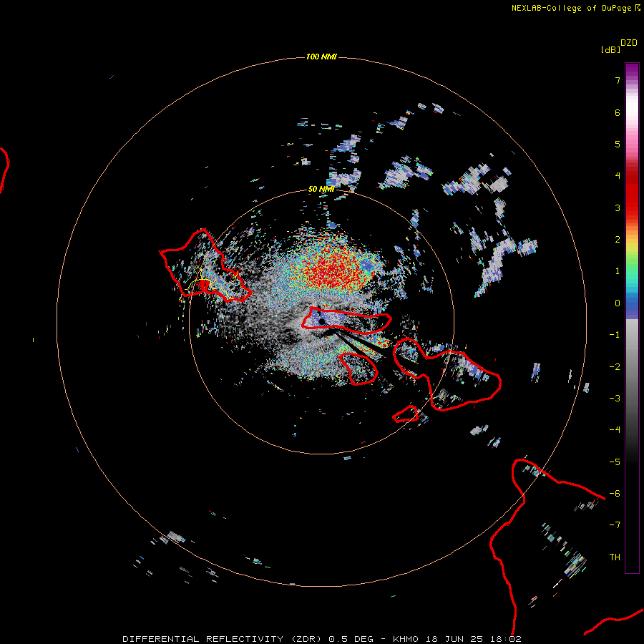
Task: Click the TH threshold label on the color bar
Action: [615, 557]
